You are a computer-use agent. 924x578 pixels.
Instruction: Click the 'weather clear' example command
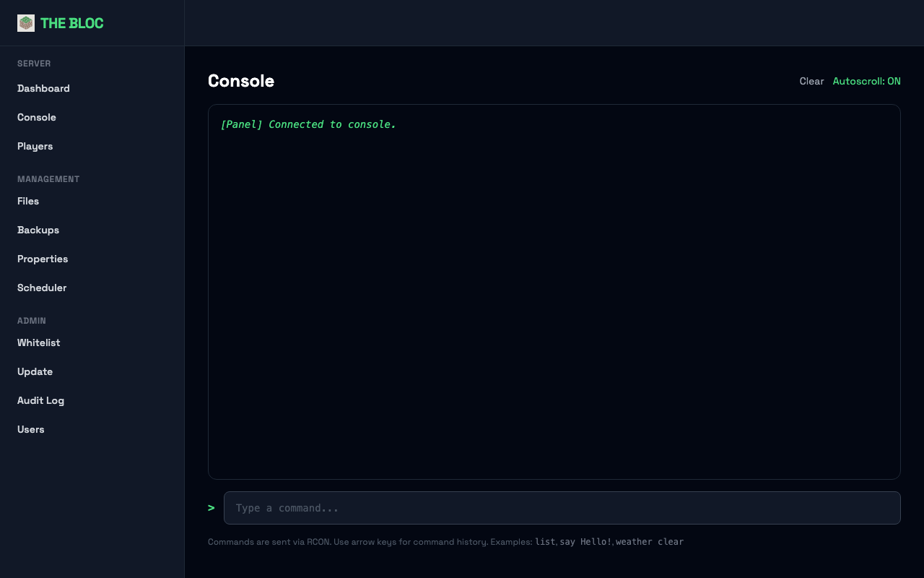tap(649, 542)
